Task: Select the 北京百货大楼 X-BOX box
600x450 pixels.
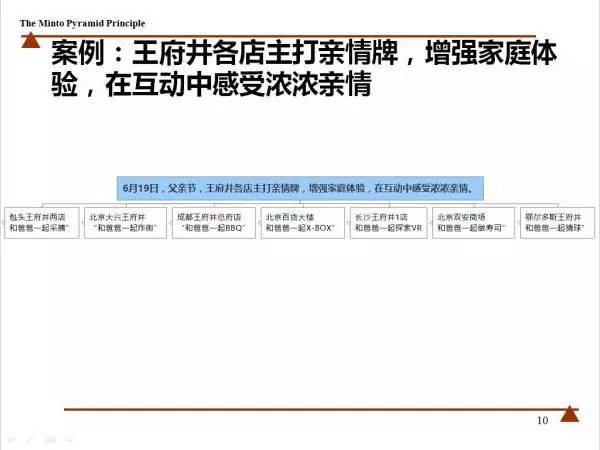Action: point(303,223)
